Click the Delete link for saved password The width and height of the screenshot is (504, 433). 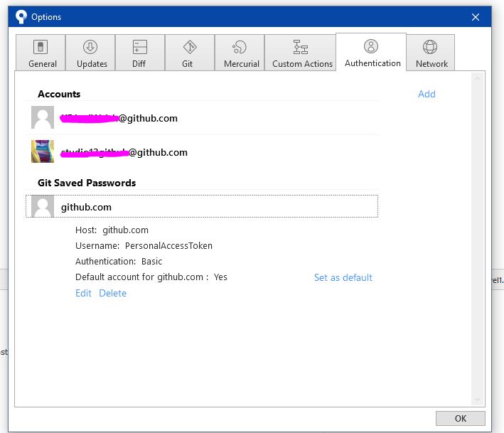112,293
